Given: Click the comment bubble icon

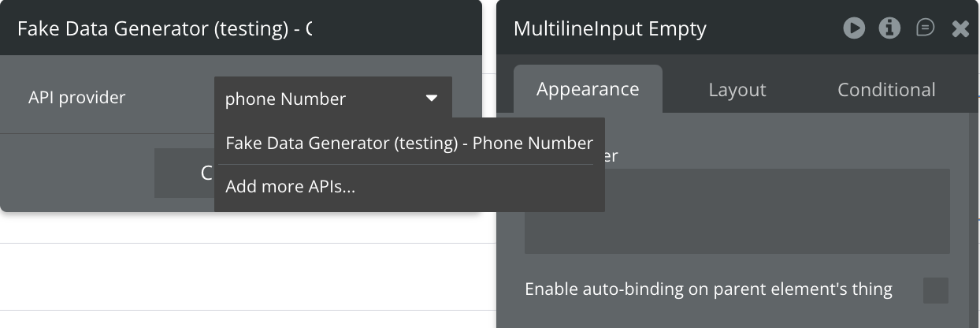Looking at the screenshot, I should tap(926, 28).
